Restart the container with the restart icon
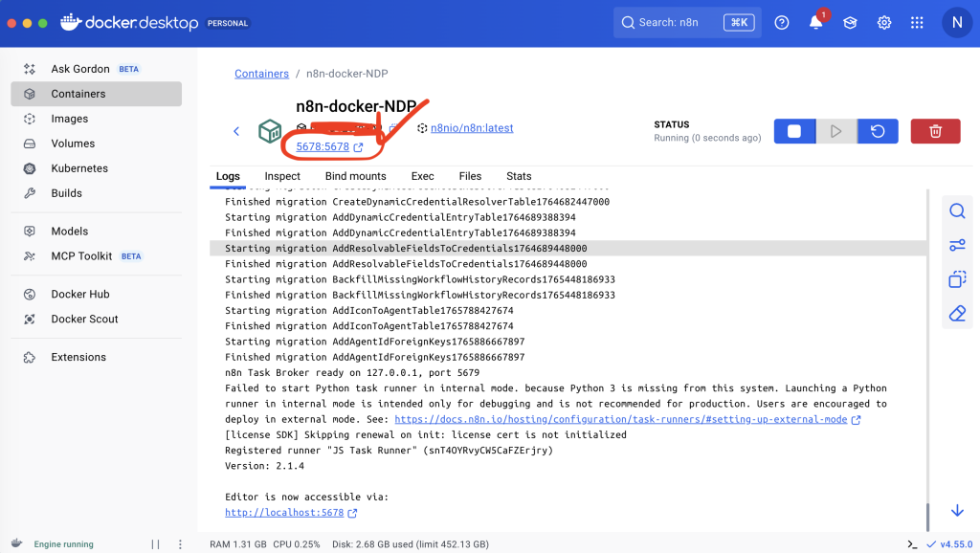This screenshot has height=553, width=980. coord(878,131)
